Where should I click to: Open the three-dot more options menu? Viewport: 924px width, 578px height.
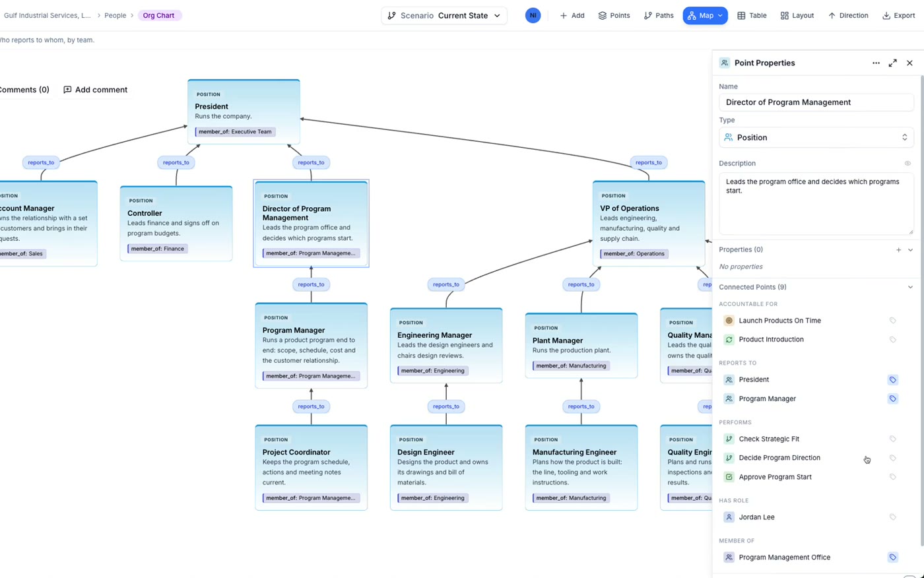click(876, 63)
